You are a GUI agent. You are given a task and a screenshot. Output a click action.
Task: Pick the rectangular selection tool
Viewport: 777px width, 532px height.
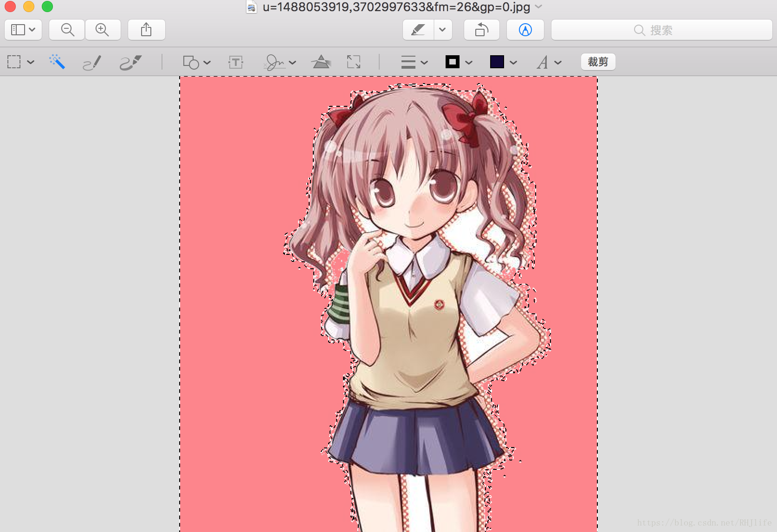click(x=14, y=62)
